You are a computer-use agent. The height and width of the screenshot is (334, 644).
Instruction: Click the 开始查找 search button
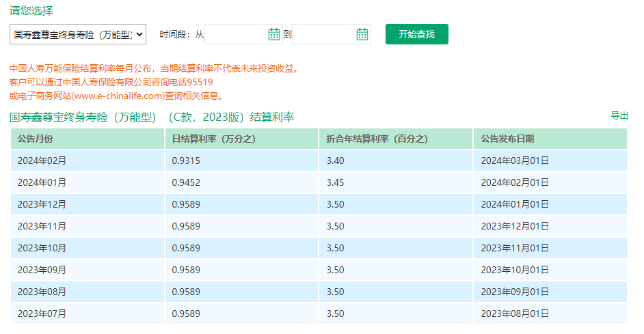point(417,34)
